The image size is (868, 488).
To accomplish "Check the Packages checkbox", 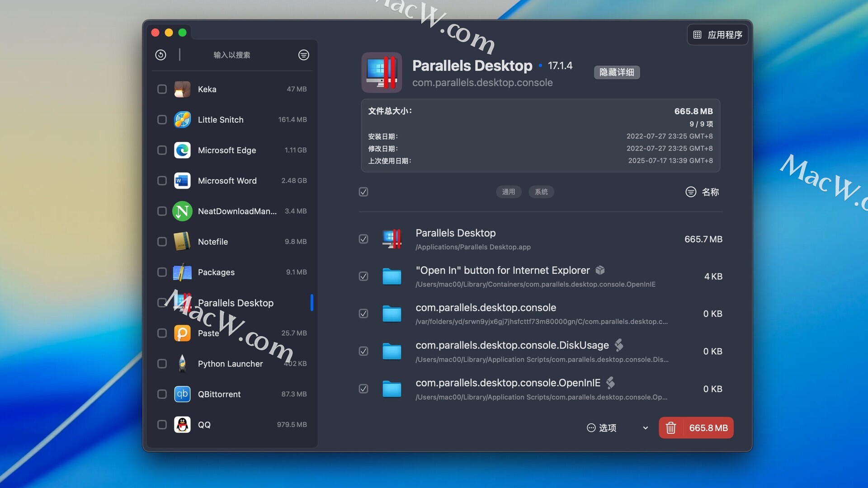I will point(162,272).
